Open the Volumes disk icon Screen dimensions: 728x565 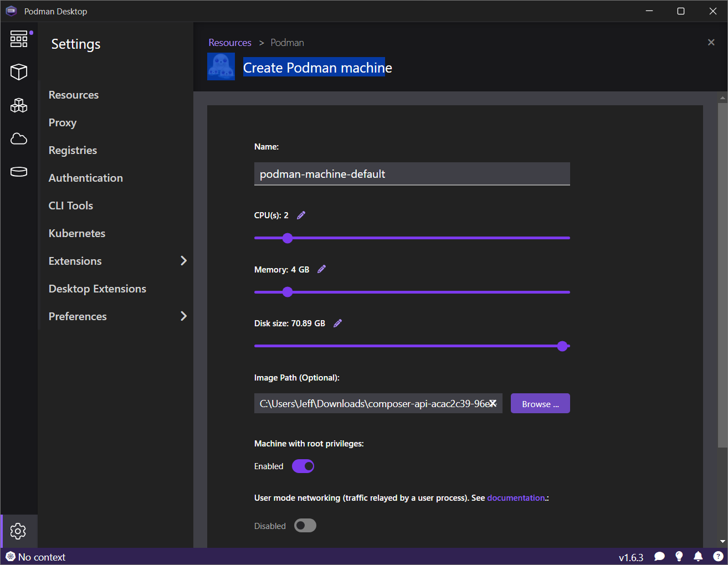pyautogui.click(x=19, y=172)
